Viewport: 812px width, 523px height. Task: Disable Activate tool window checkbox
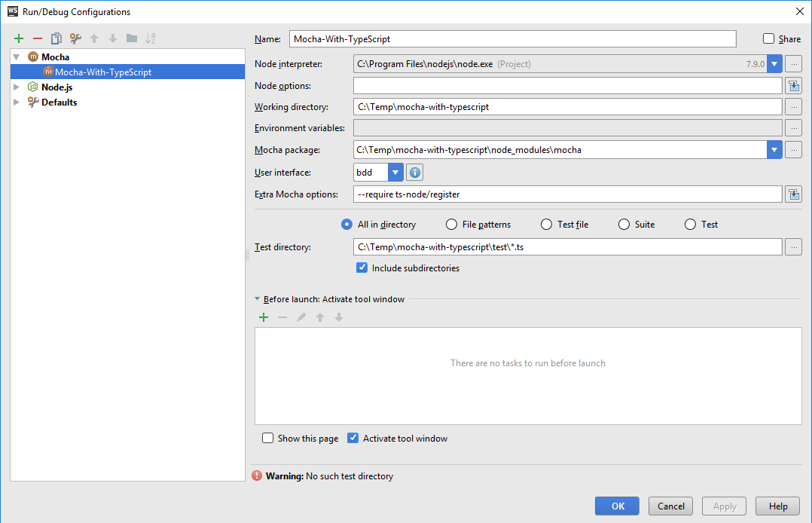tap(353, 439)
